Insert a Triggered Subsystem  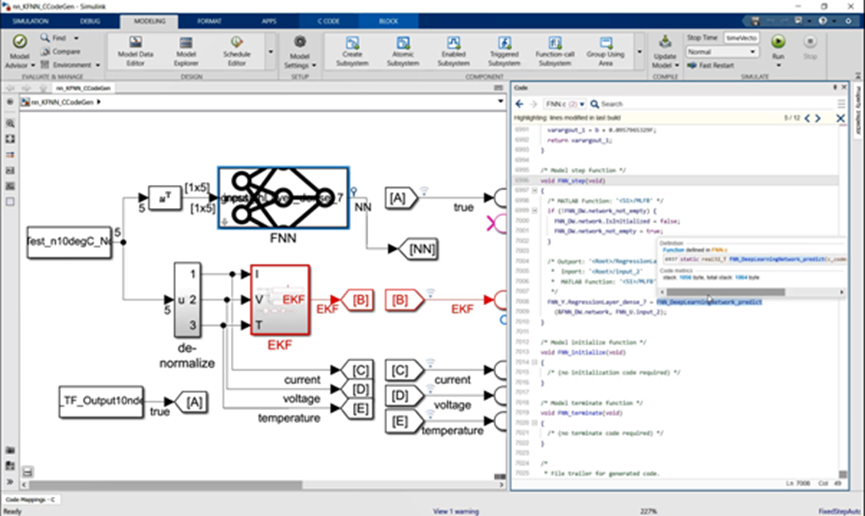[504, 51]
